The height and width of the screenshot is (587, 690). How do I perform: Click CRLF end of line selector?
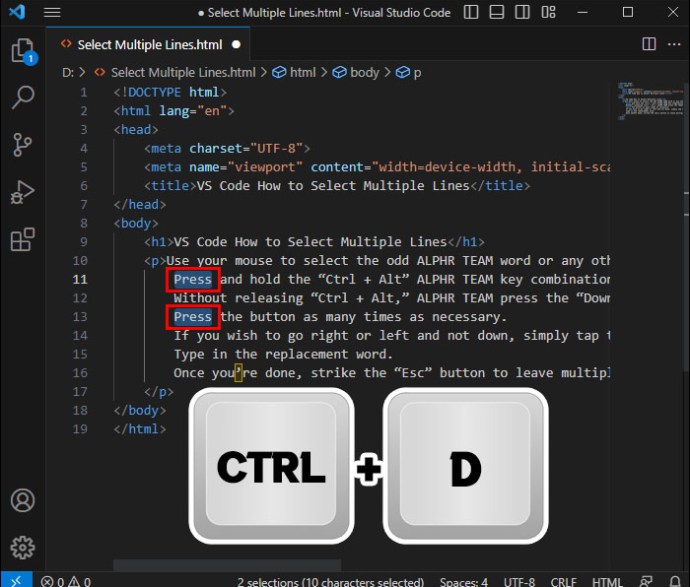tap(564, 581)
